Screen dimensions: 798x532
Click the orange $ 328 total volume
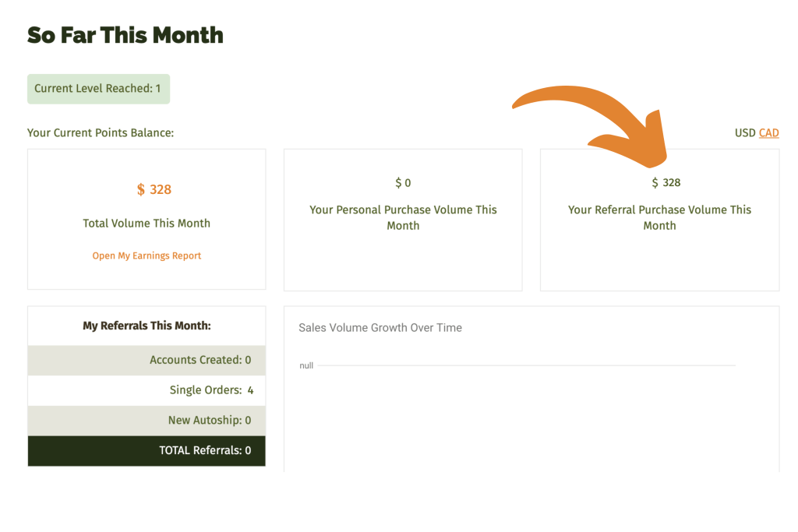[154, 190]
